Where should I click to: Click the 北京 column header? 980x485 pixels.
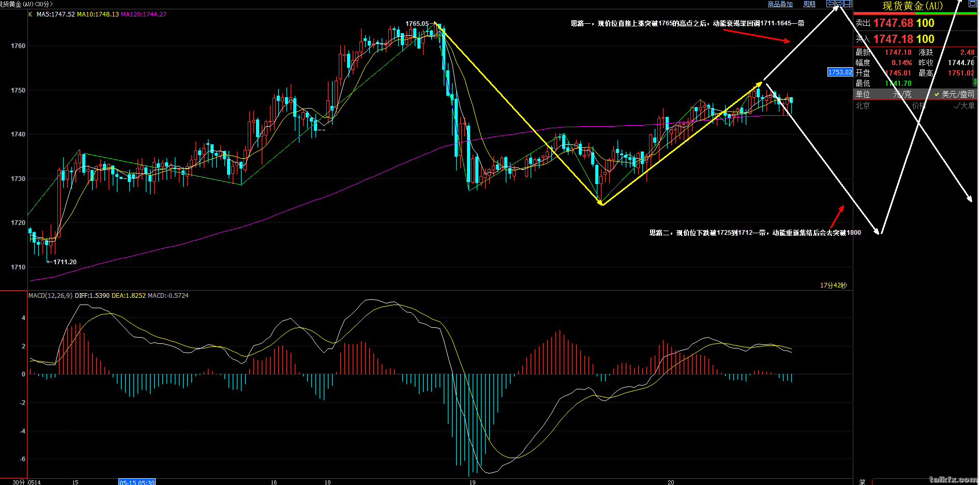863,105
